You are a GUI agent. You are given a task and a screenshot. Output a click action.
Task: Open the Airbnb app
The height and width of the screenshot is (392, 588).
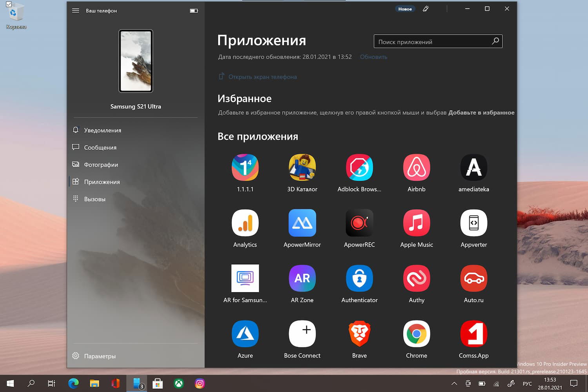pos(416,167)
